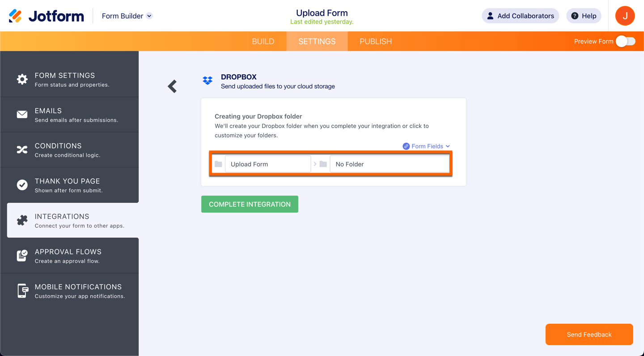Click the Add Collaborators button

[x=520, y=16]
